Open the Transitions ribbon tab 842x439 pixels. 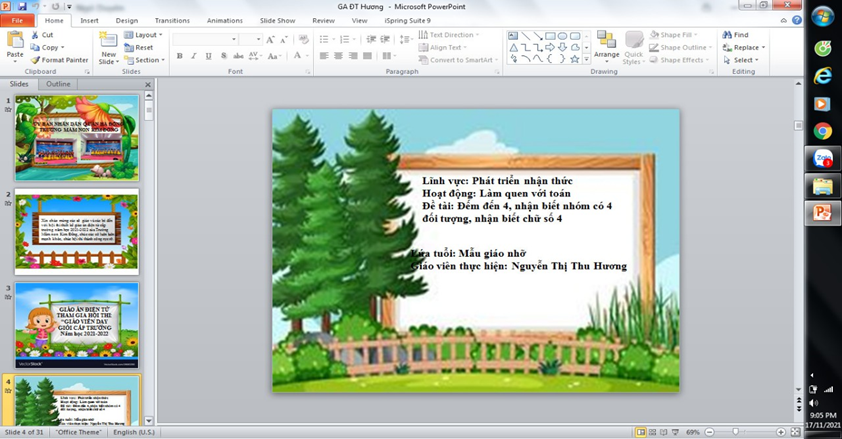[x=172, y=20]
